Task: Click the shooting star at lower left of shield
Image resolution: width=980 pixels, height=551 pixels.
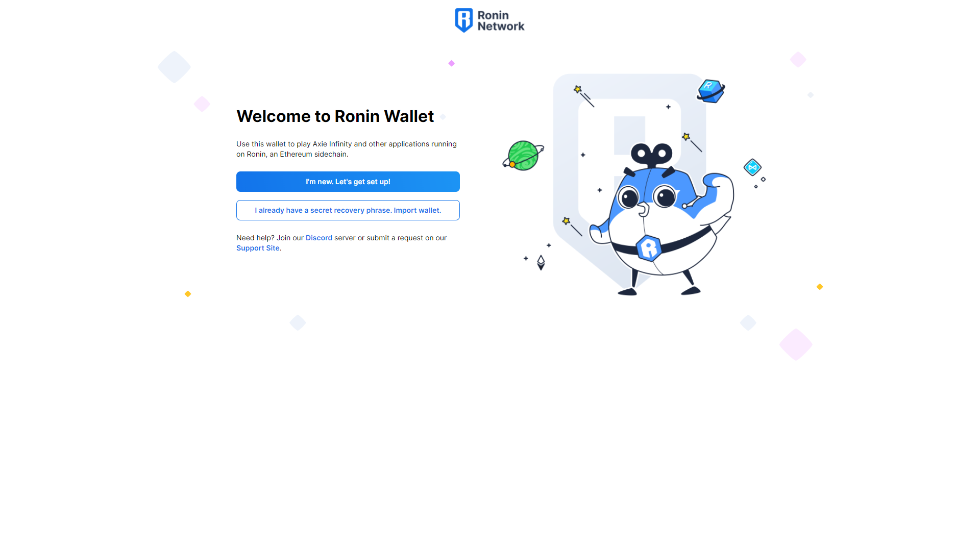Action: click(x=572, y=227)
